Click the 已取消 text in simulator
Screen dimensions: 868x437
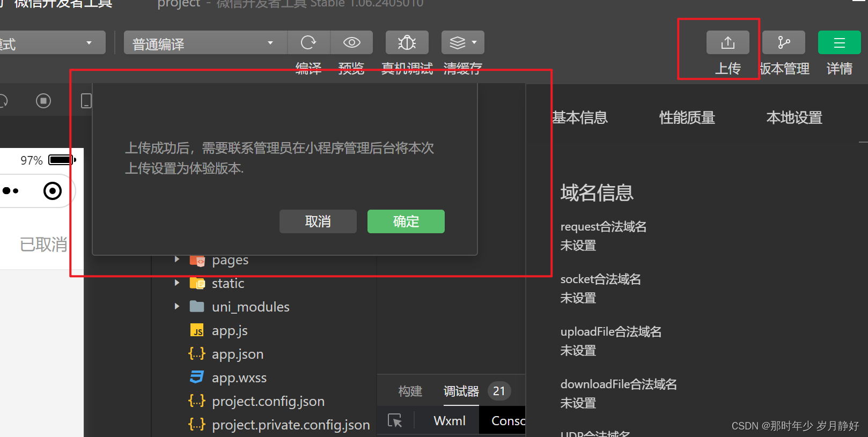(x=43, y=245)
